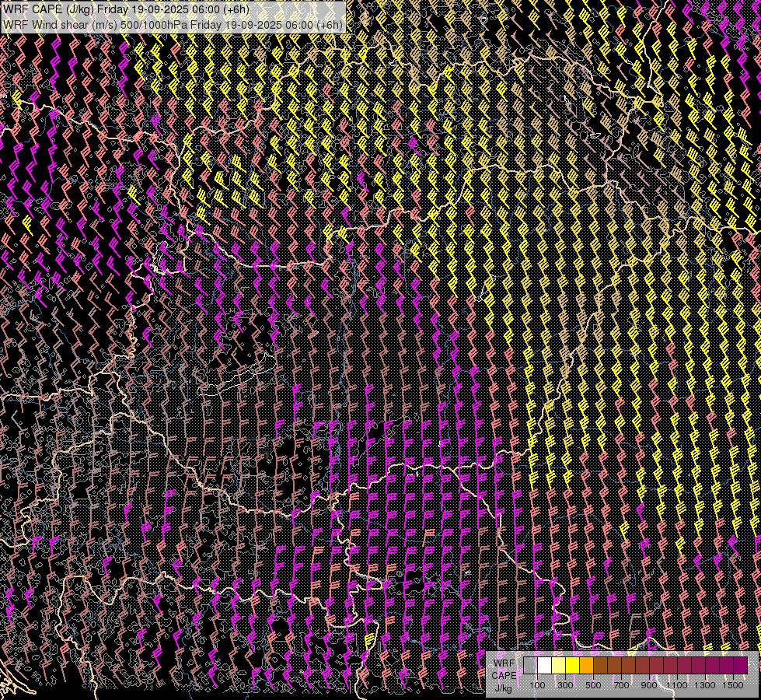Image resolution: width=761 pixels, height=700 pixels.
Task: Click the 500 legend scale value
Action: tap(593, 685)
